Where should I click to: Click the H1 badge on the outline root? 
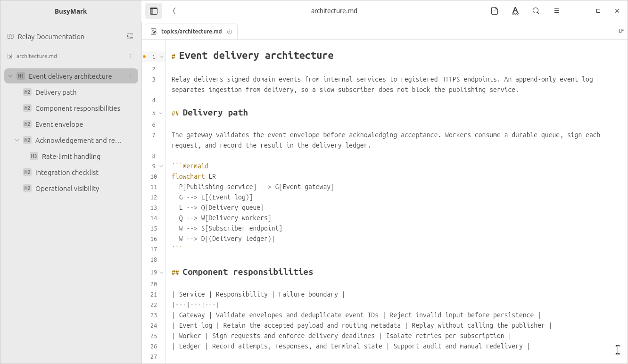(x=21, y=76)
